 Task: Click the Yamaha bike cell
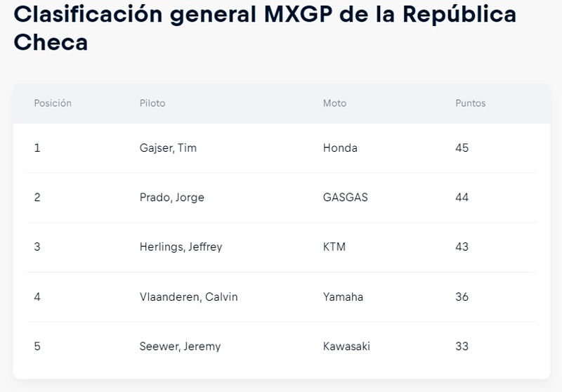pos(343,296)
